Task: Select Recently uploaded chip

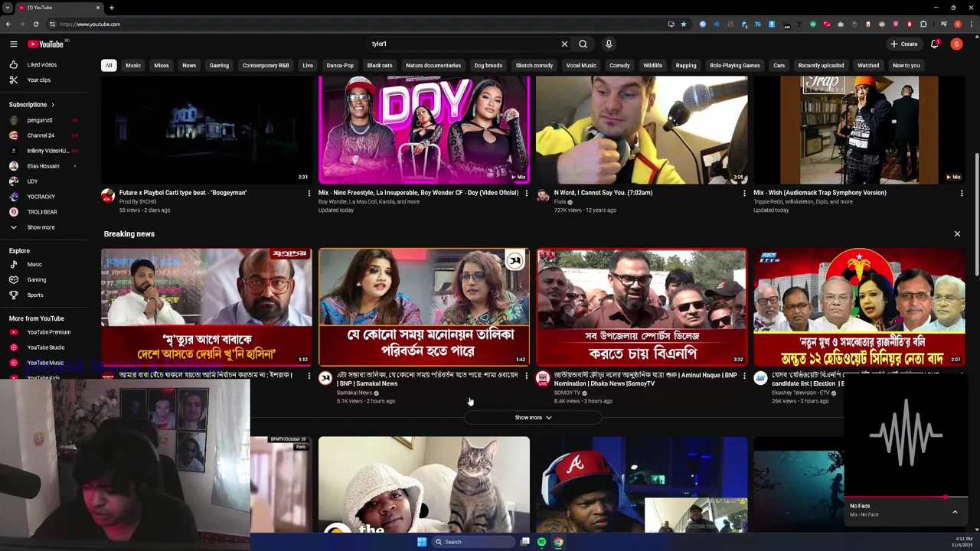Action: point(821,66)
